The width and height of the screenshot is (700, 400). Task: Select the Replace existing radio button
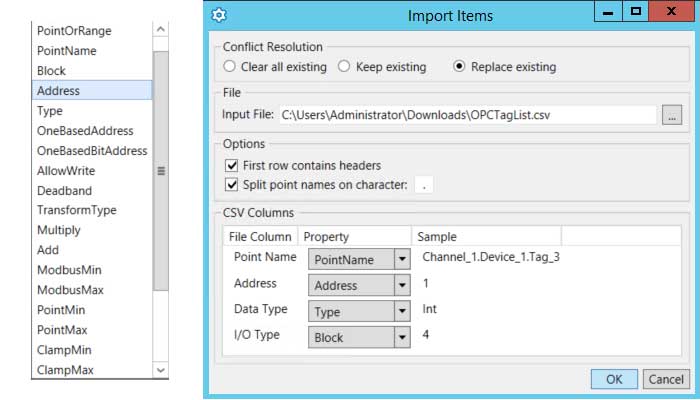[459, 67]
